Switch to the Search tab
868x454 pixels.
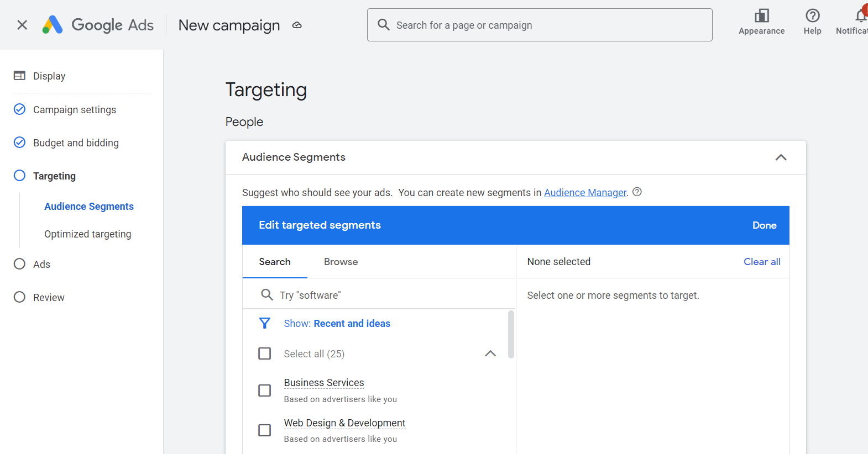275,262
